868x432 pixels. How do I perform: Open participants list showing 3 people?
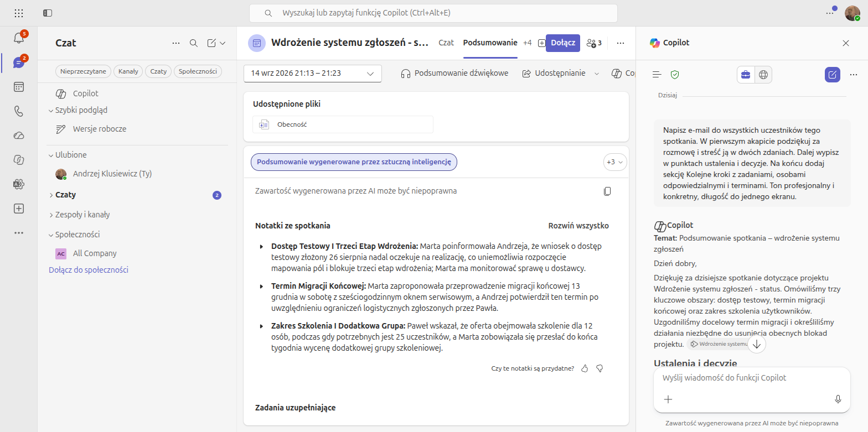point(594,43)
